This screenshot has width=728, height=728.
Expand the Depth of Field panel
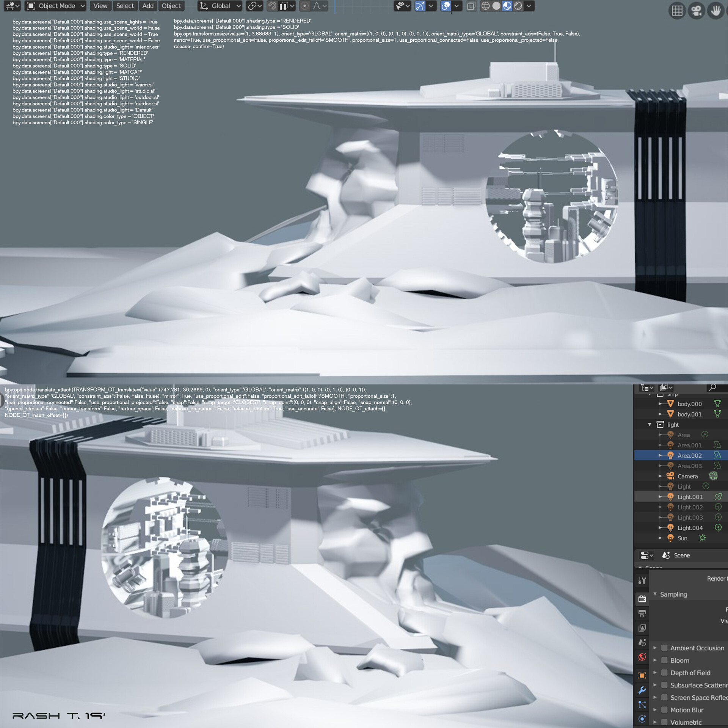[655, 673]
